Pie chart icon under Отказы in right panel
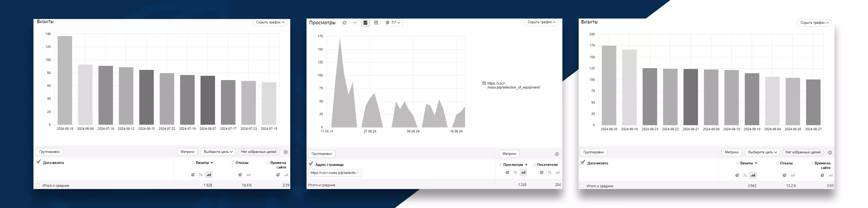Viewport: 868px width, 208px height. pyautogui.click(x=784, y=175)
